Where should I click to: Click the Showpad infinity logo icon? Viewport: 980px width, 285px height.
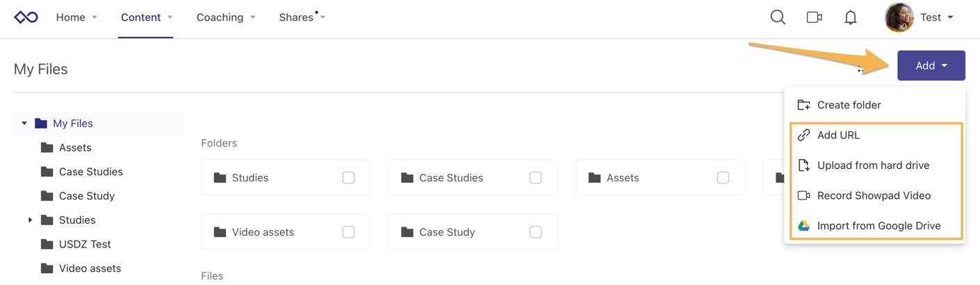[x=26, y=17]
